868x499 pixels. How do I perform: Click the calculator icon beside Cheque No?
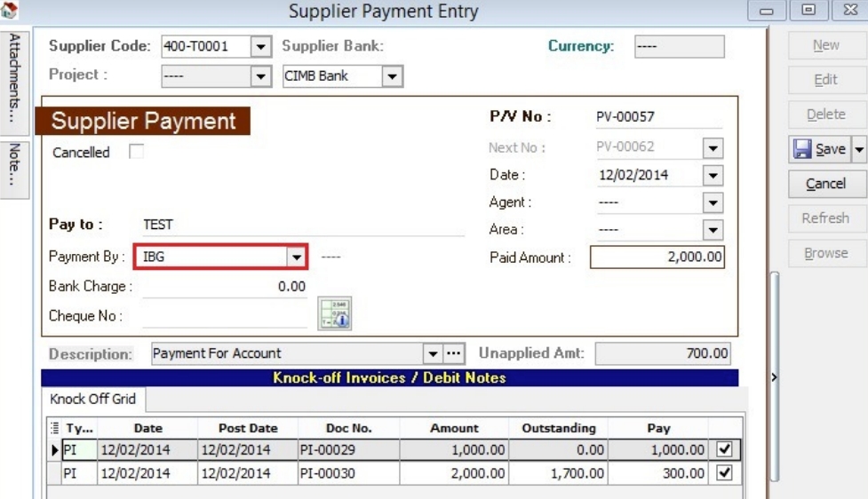pyautogui.click(x=335, y=314)
